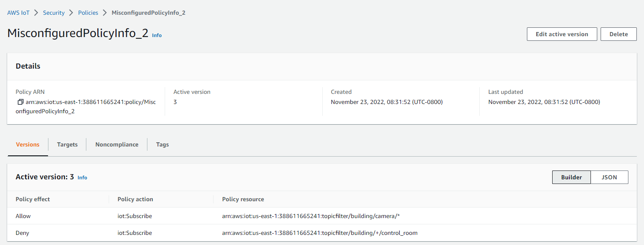The width and height of the screenshot is (644, 245).
Task: Click iot:Subscribe in the Allow row
Action: [135, 216]
